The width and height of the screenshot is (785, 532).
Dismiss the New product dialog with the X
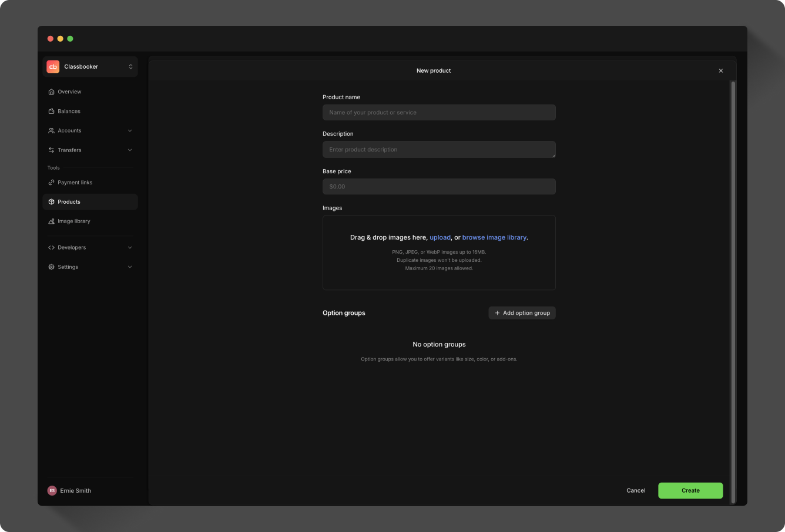721,70
